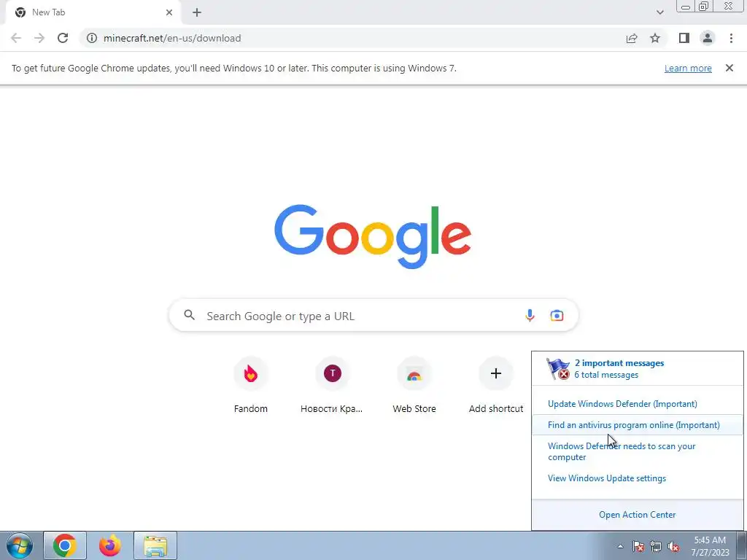Minimize the Chrome window
Screen dimensions: 747x560
point(686,6)
